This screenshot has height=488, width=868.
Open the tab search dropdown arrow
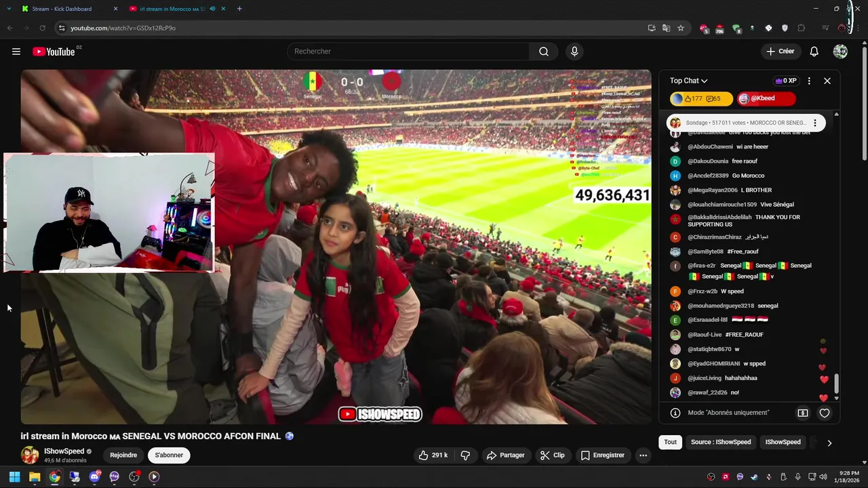click(x=8, y=9)
